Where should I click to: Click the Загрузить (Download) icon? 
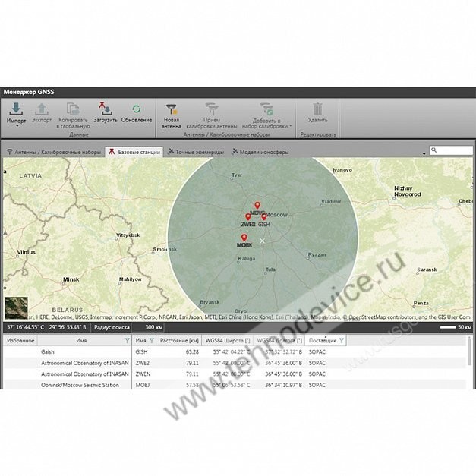[105, 109]
